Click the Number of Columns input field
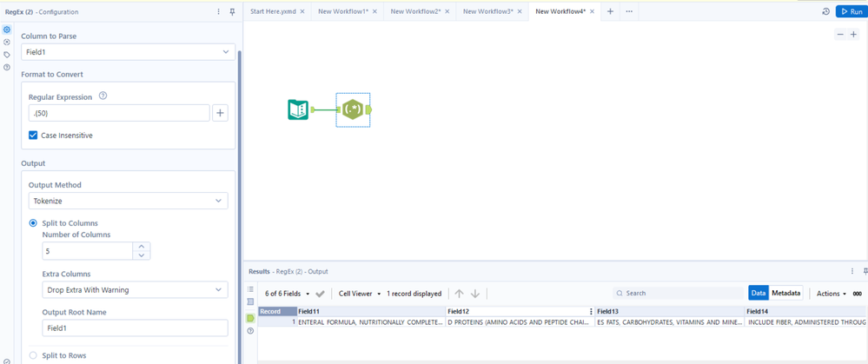The height and width of the screenshot is (364, 868). 88,251
